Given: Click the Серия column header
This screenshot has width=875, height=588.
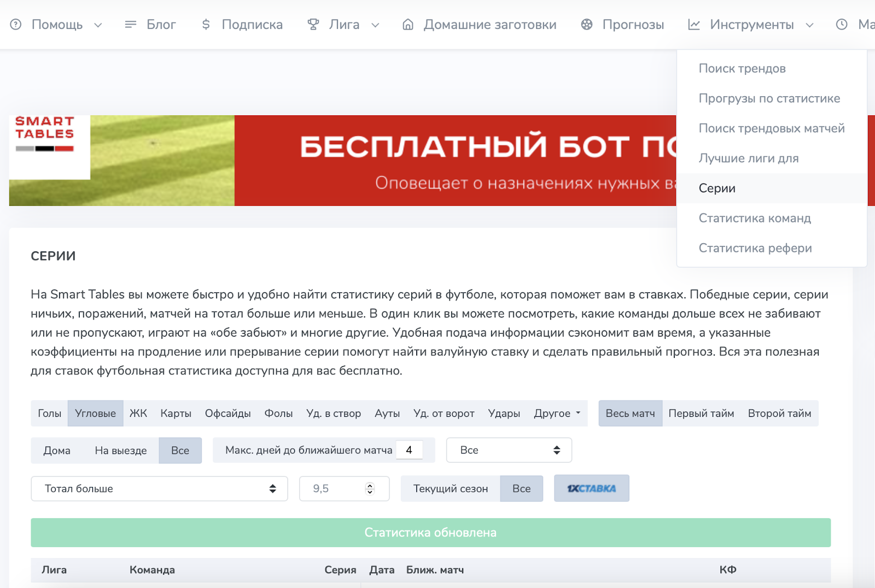Looking at the screenshot, I should tap(340, 570).
